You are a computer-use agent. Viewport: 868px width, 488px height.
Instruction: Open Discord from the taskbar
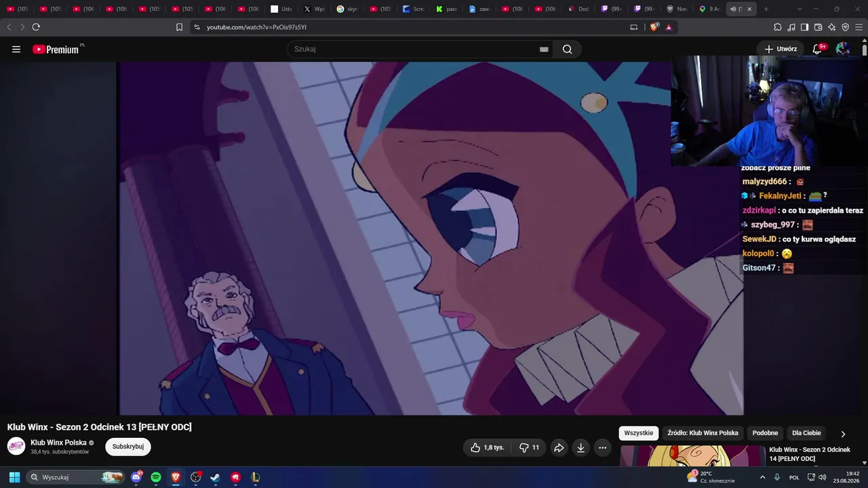pyautogui.click(x=136, y=477)
